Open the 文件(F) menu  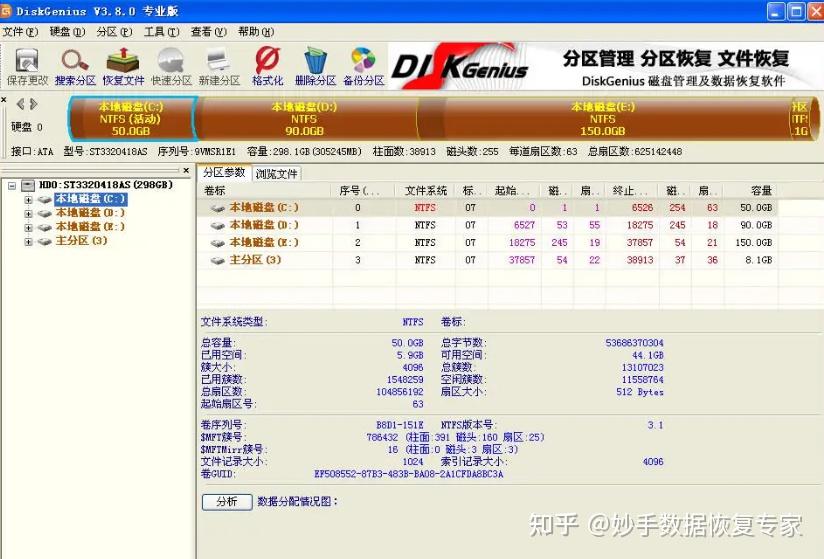[20, 32]
